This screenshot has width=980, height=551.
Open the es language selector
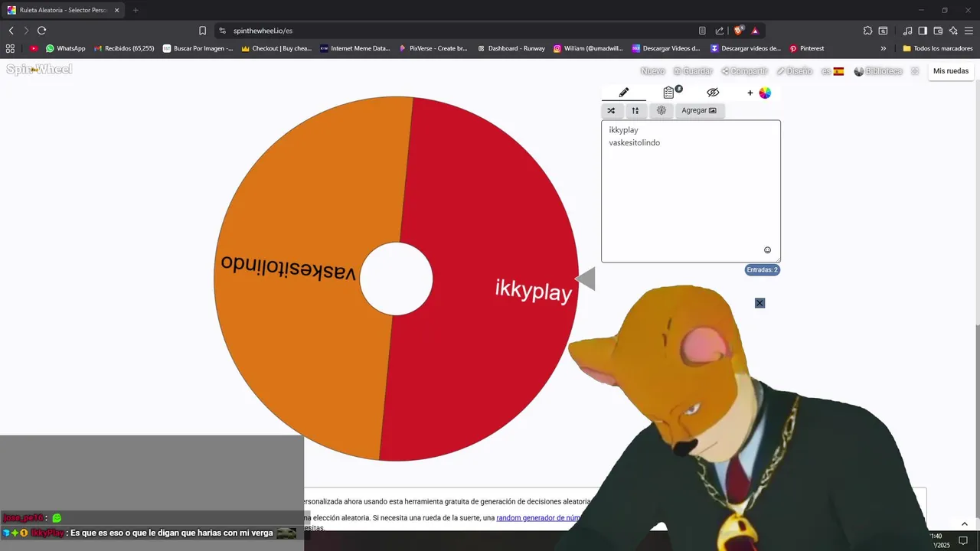coord(832,71)
